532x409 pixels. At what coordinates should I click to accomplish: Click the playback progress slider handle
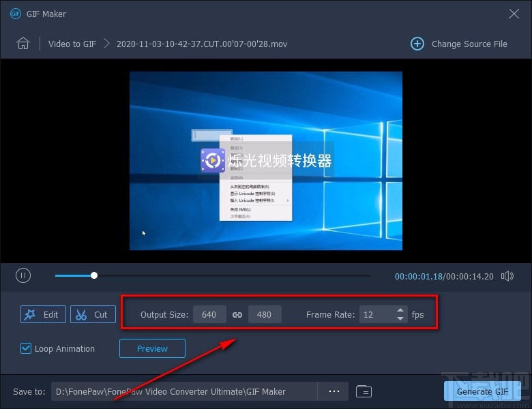pos(94,275)
